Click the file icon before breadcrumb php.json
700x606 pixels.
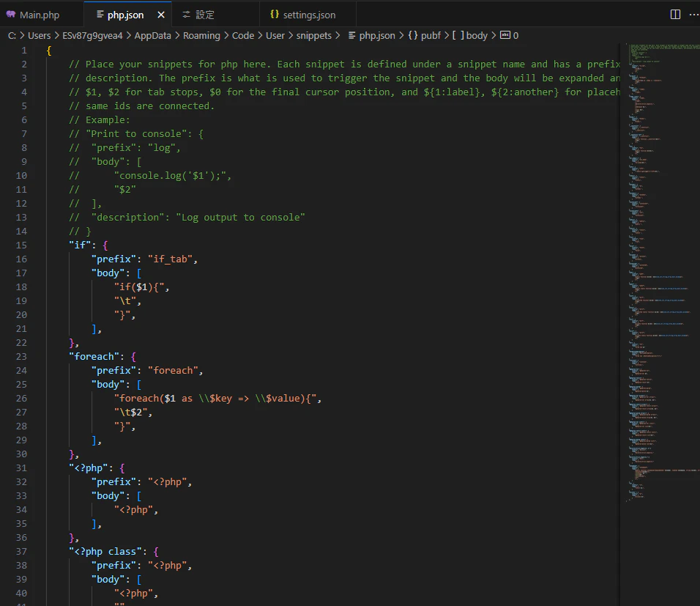coord(351,35)
